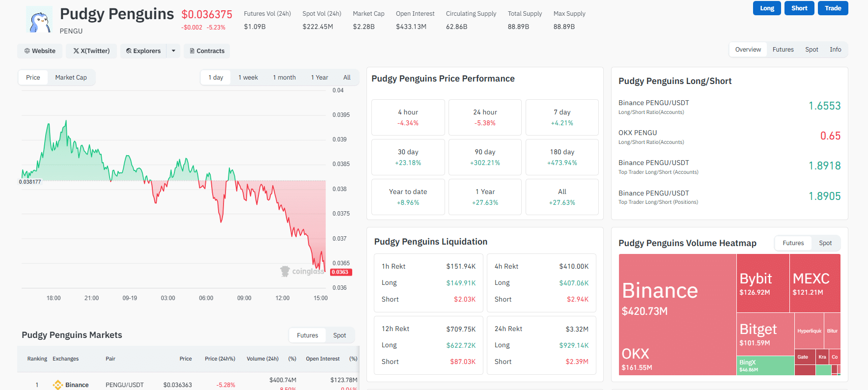This screenshot has width=868, height=390.
Task: Click the Binance logo icon in markets table
Action: pyautogui.click(x=58, y=385)
